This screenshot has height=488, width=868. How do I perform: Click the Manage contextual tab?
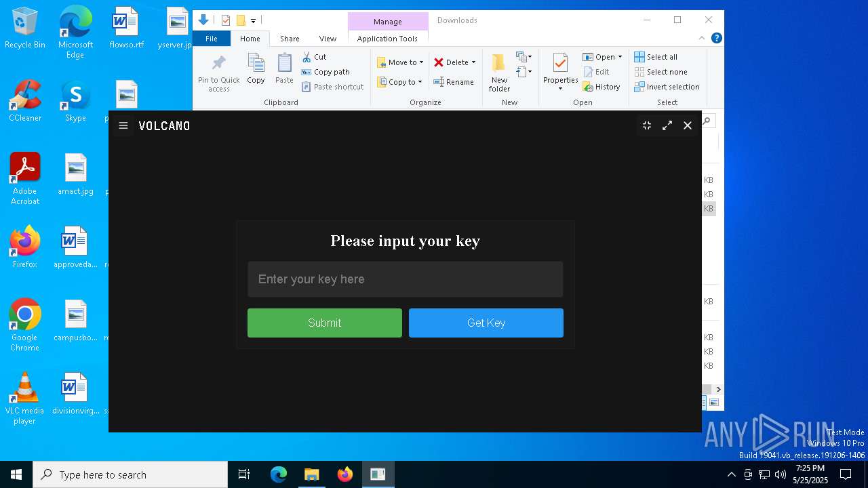click(x=388, y=22)
